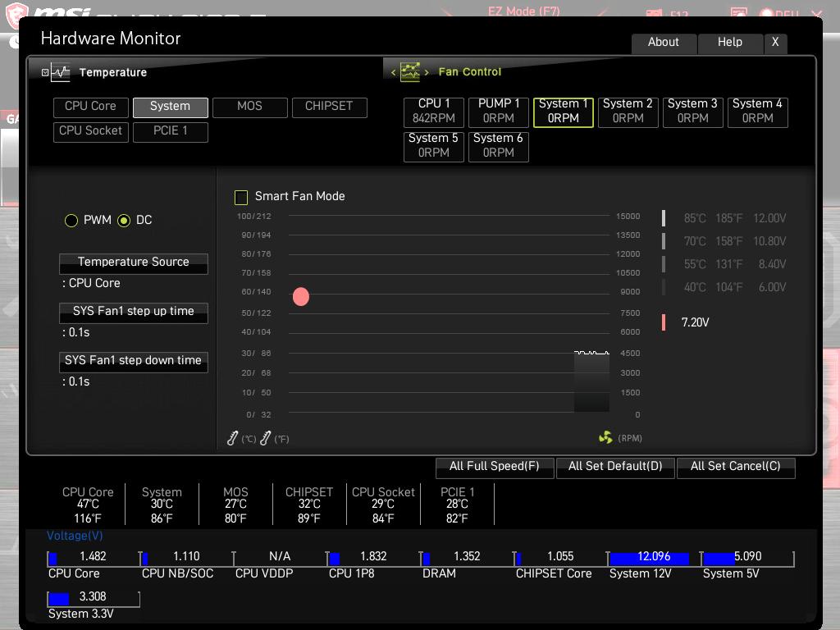The width and height of the screenshot is (840, 630).
Task: Click the right arrow beside Fan Control
Action: [427, 72]
